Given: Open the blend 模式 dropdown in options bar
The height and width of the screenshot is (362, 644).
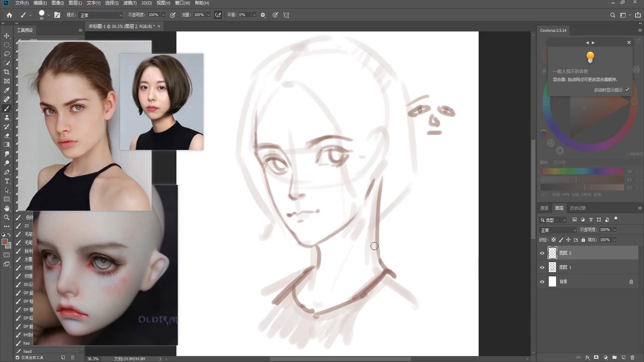Looking at the screenshot, I should (x=101, y=15).
